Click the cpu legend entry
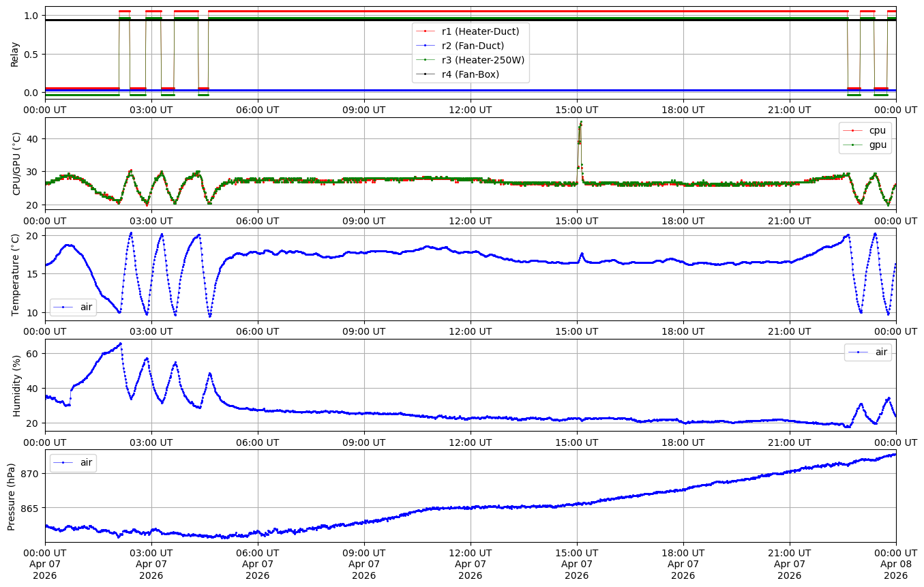Screen dimensions: 924x587 pyautogui.click(x=876, y=130)
